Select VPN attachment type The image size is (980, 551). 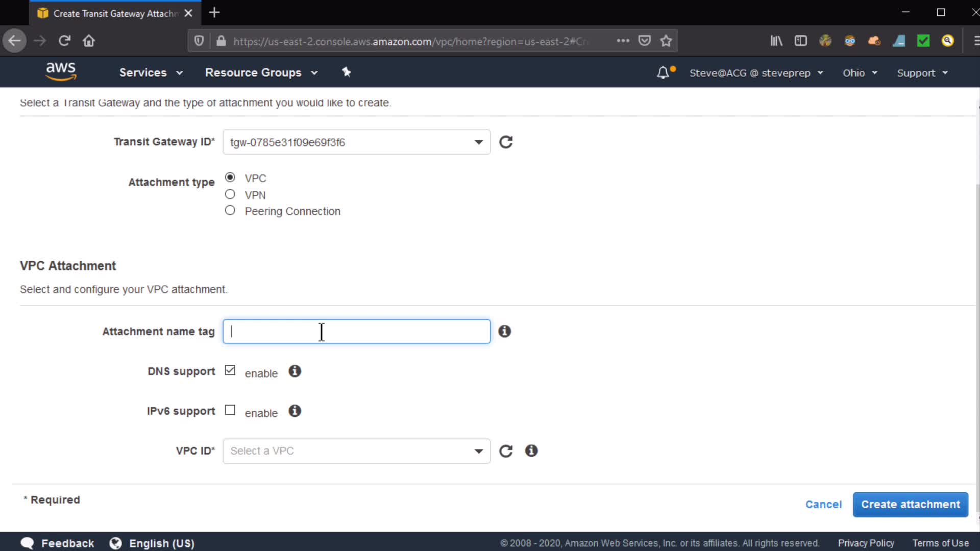pyautogui.click(x=230, y=194)
